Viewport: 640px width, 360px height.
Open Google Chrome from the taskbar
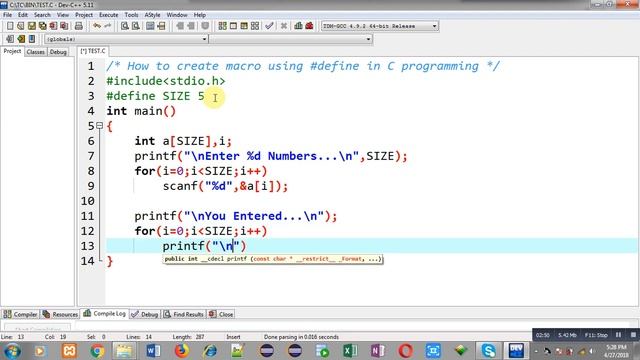[97, 351]
